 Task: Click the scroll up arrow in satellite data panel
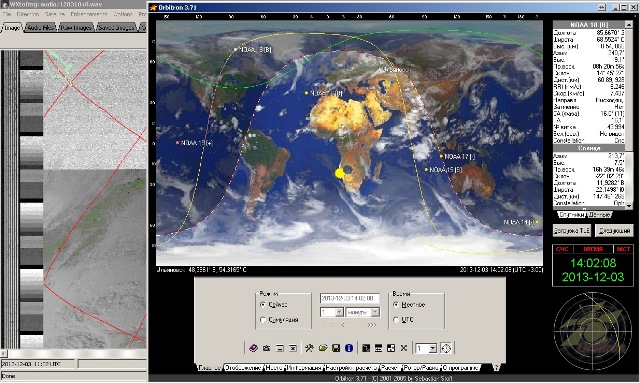click(x=629, y=25)
